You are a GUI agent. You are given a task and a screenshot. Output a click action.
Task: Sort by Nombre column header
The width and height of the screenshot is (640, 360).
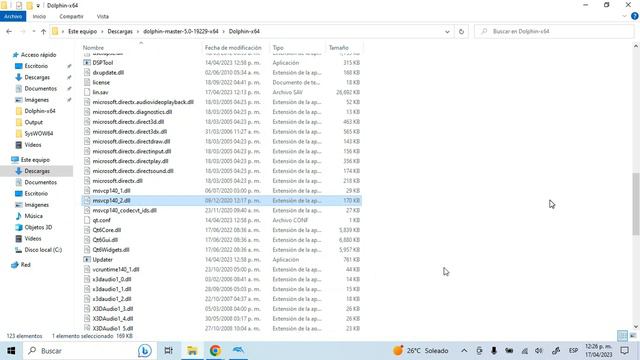click(x=93, y=48)
